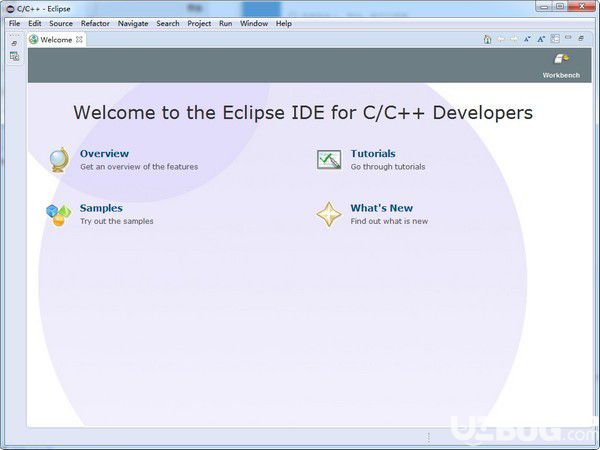Screen dimensions: 600x450
Task: Open the Refactor menu
Action: (x=95, y=23)
